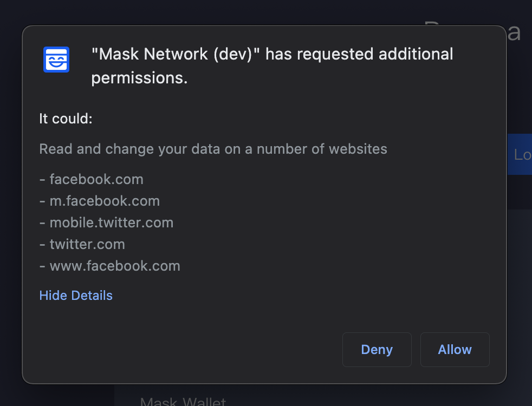Collapse the details via Hide Details
The height and width of the screenshot is (406, 532).
click(x=75, y=295)
